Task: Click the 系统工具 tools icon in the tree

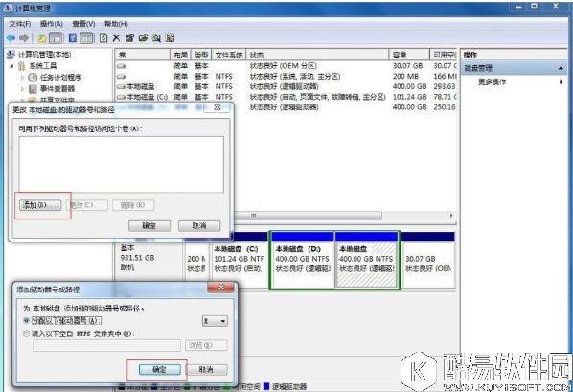Action: (22, 66)
